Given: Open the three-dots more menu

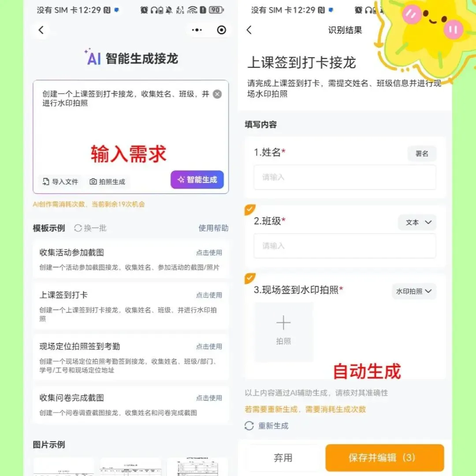Looking at the screenshot, I should pyautogui.click(x=197, y=30).
